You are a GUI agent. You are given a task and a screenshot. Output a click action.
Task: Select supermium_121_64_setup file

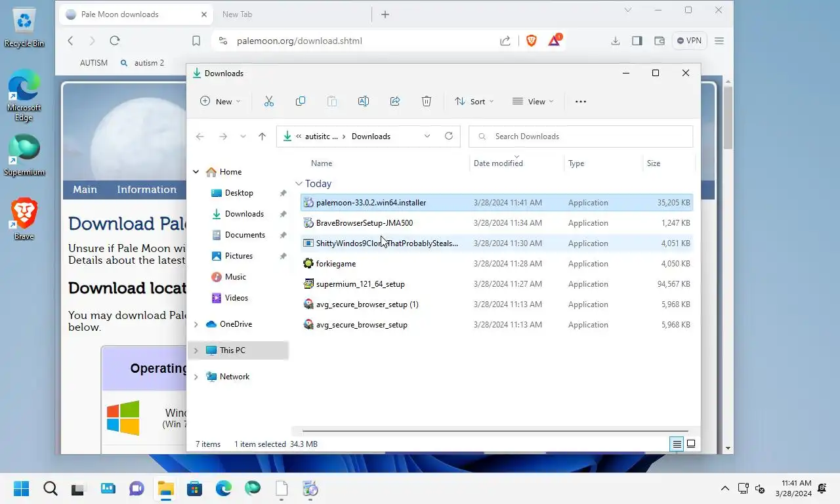(x=497, y=284)
